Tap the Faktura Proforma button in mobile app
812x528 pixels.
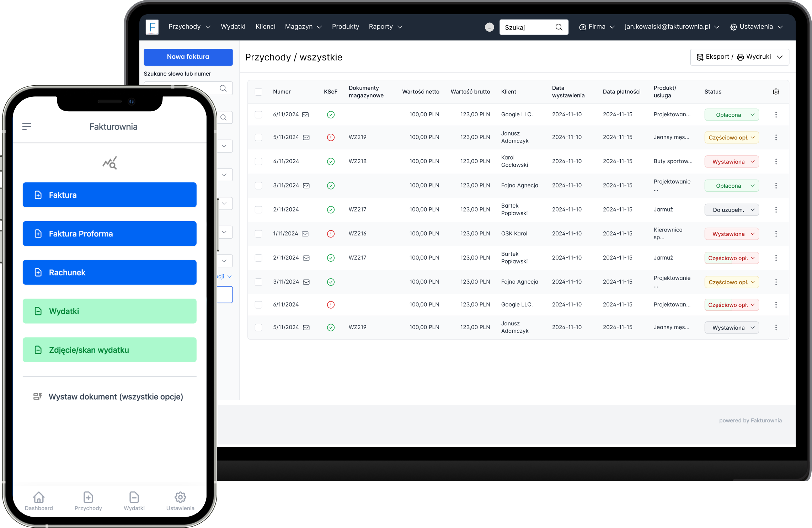[109, 234]
